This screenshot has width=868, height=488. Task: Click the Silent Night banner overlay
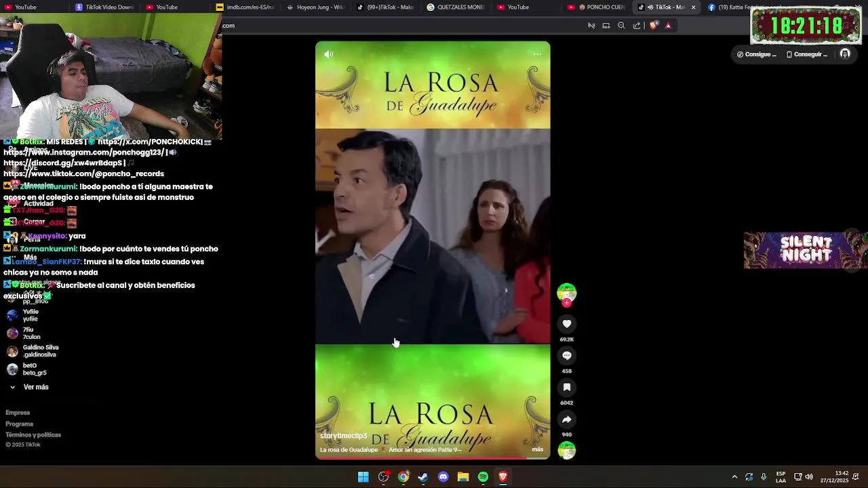click(806, 250)
